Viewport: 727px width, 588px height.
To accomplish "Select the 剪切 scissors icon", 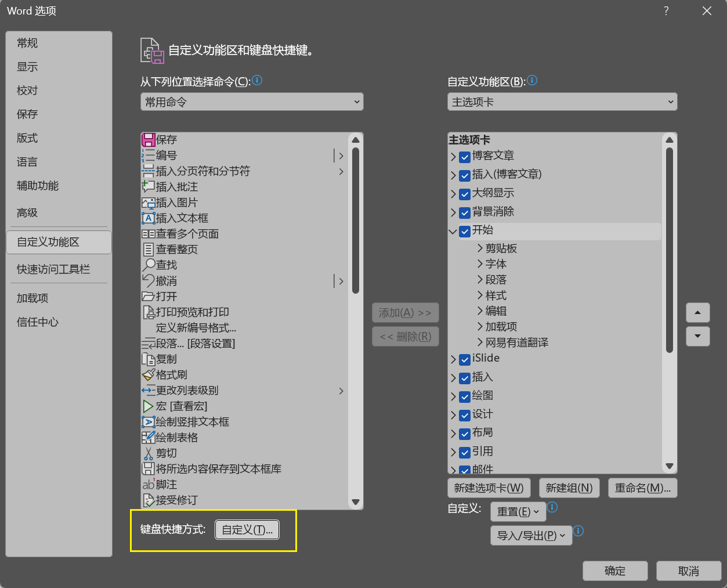I will point(149,453).
